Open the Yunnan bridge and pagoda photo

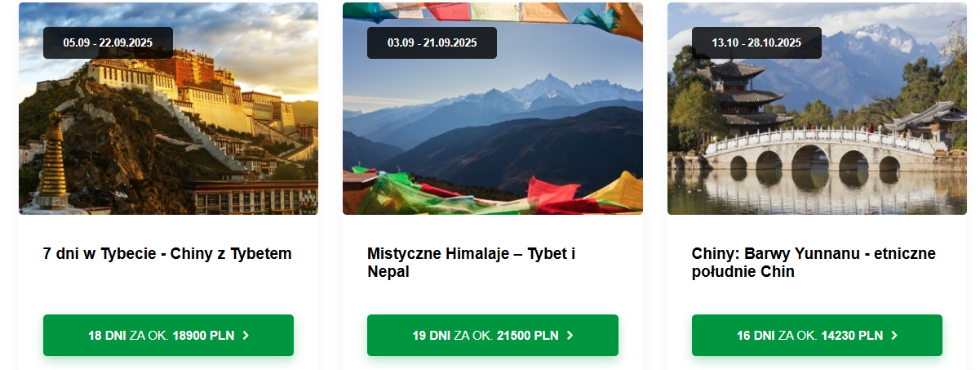[817, 109]
